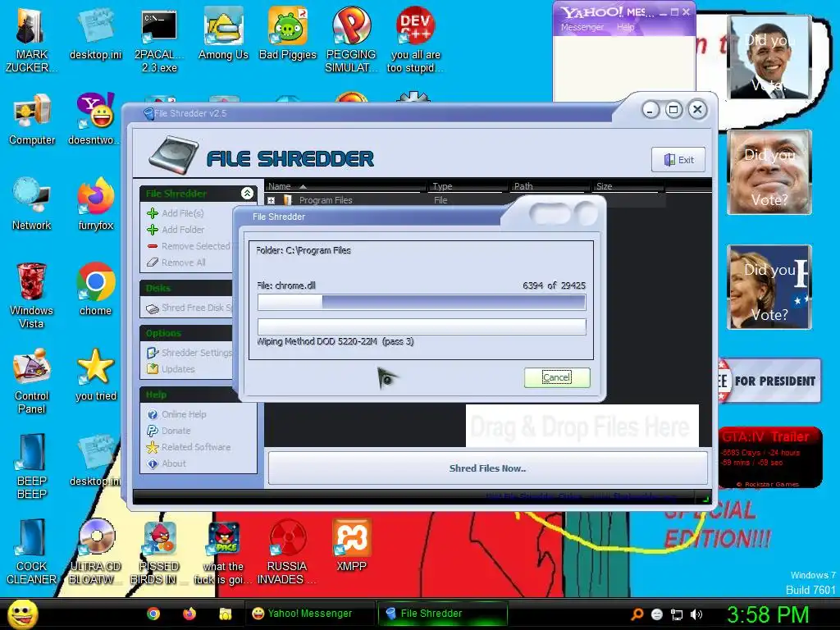Click the GTA:IV Trailer countdown gadget

[x=769, y=458]
